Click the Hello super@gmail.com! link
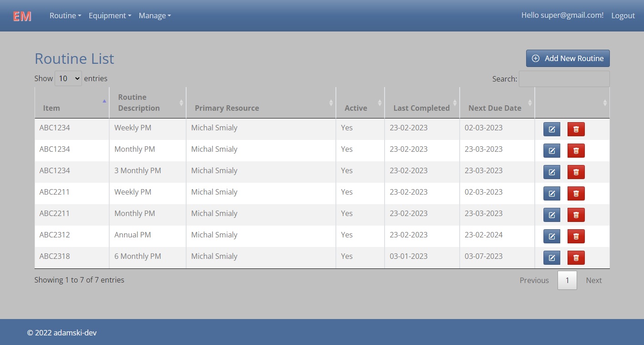The width and height of the screenshot is (644, 345). (x=563, y=15)
